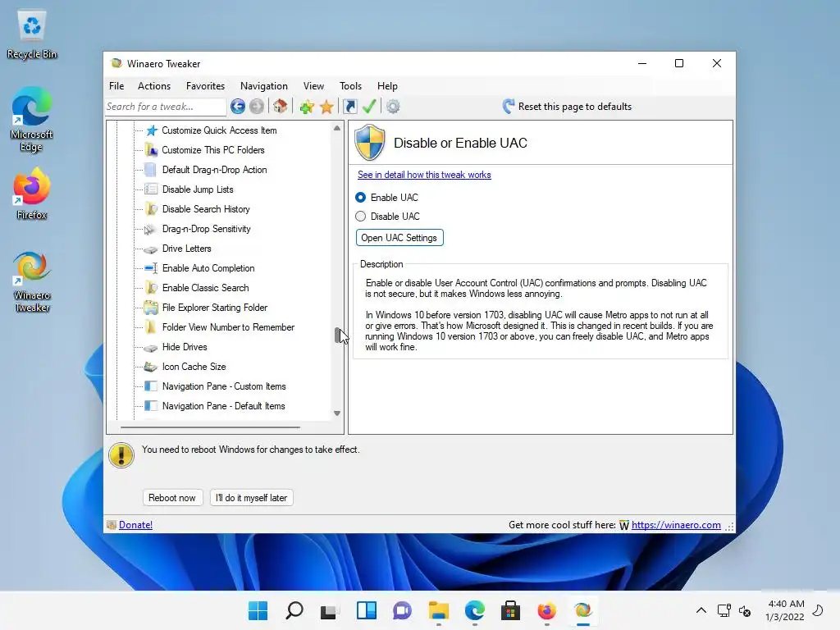Open Microsoft Store from the taskbar

510,610
